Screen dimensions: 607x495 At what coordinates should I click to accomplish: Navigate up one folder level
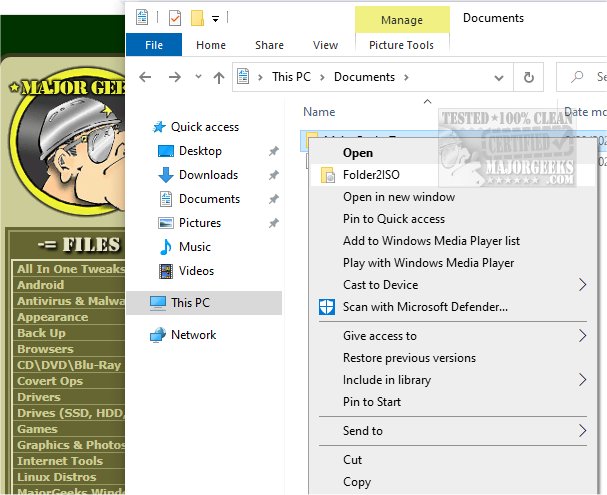pos(219,78)
